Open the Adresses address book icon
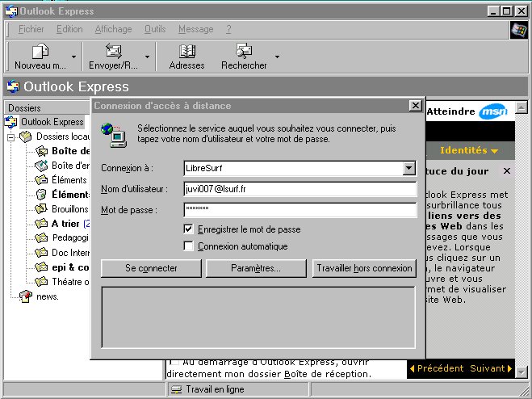 click(x=187, y=51)
